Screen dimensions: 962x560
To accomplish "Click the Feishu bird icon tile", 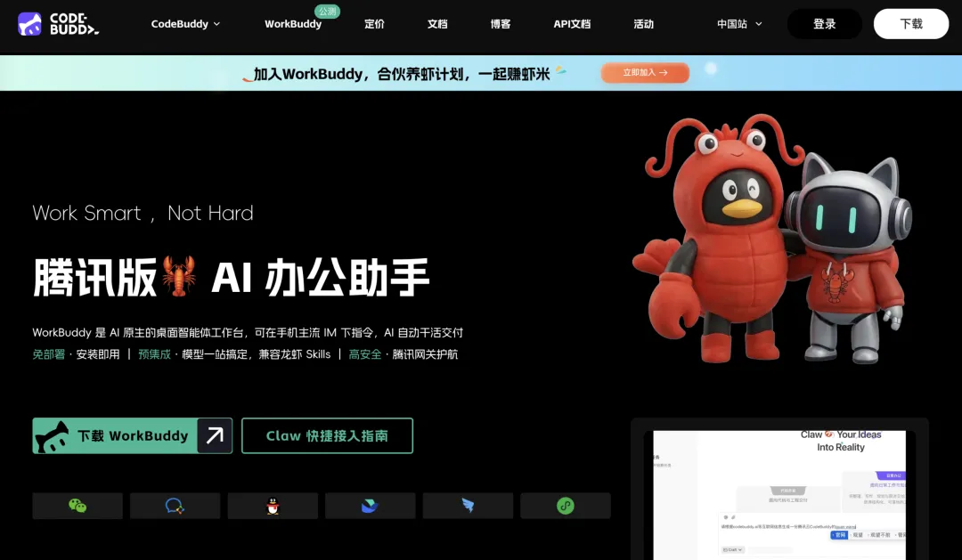I will 370,506.
